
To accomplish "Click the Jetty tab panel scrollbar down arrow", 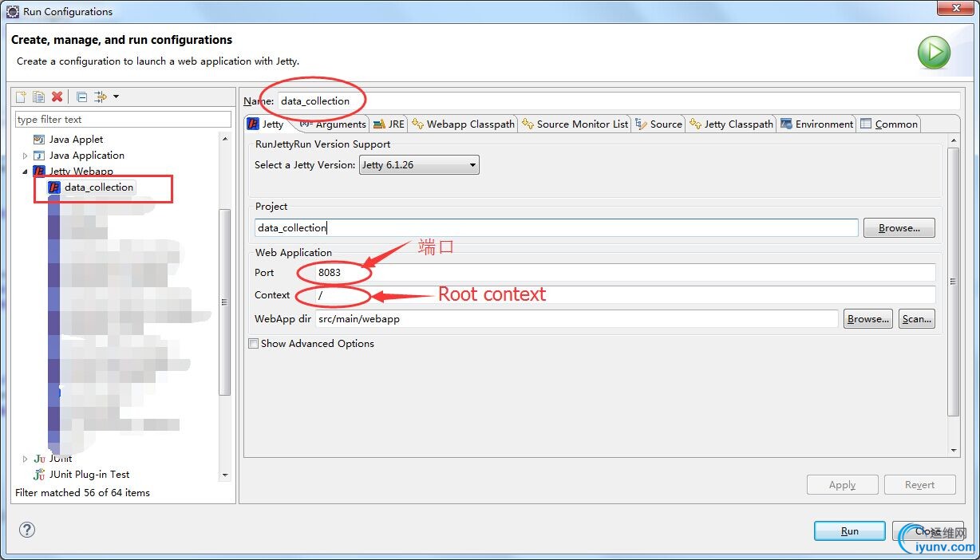I will pyautogui.click(x=953, y=451).
